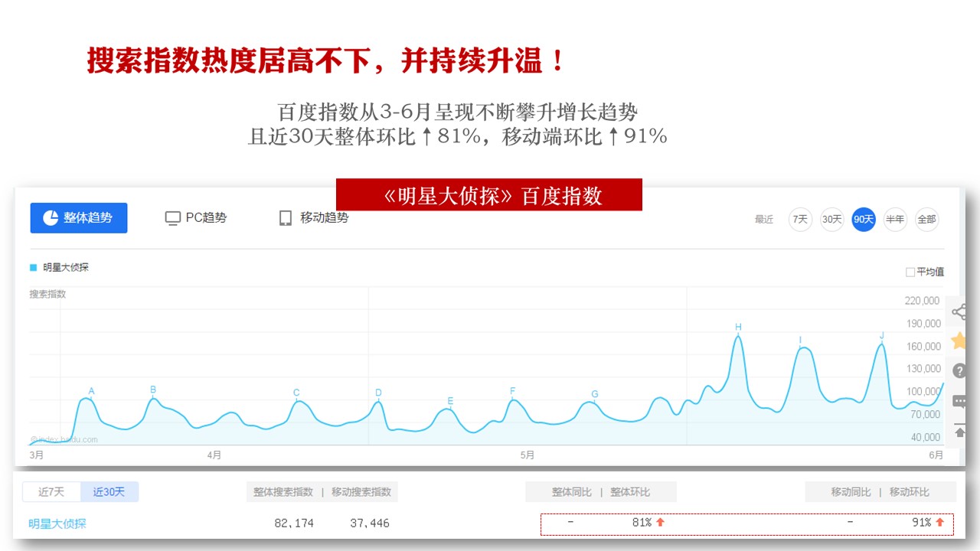Click chart peak marker J
The image size is (980, 551).
tap(882, 336)
